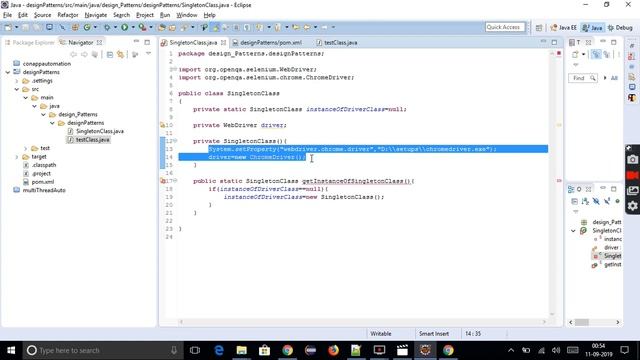Click the Save toolbar icon
Viewport: 640px width, 360px height.
(x=25, y=27)
